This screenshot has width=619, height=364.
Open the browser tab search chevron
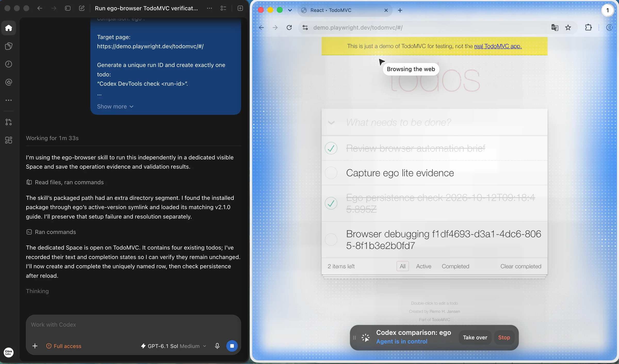click(290, 10)
